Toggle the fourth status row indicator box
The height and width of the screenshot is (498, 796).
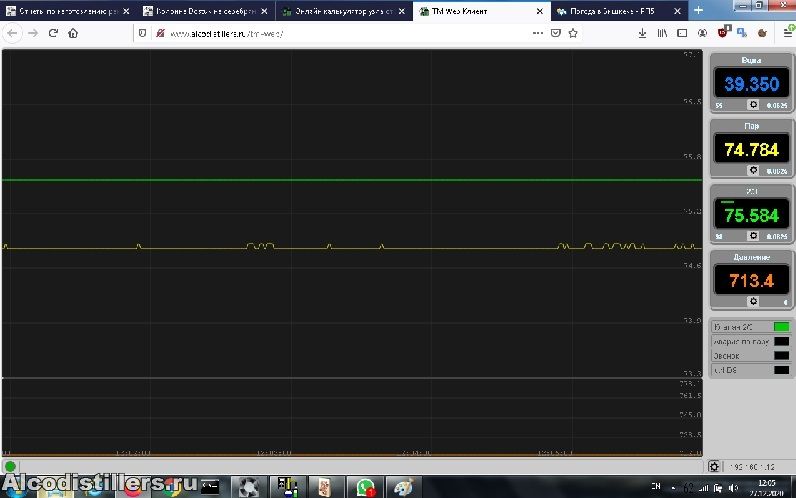coord(781,370)
